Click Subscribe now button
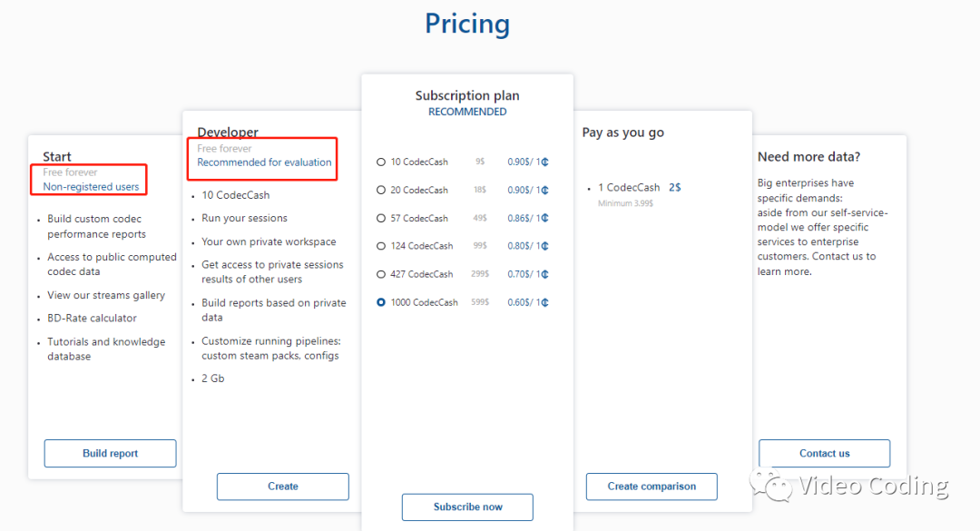 coord(467,507)
